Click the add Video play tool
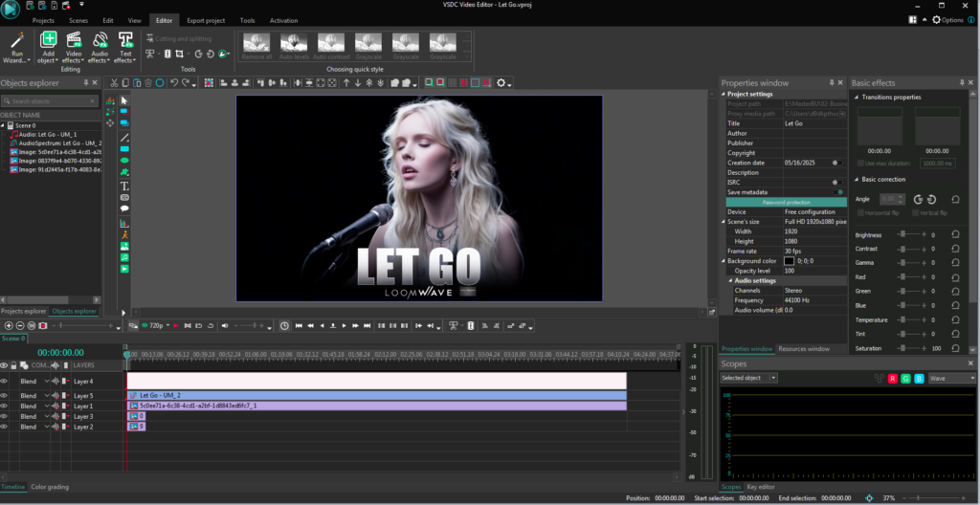980x505 pixels. pyautogui.click(x=123, y=269)
